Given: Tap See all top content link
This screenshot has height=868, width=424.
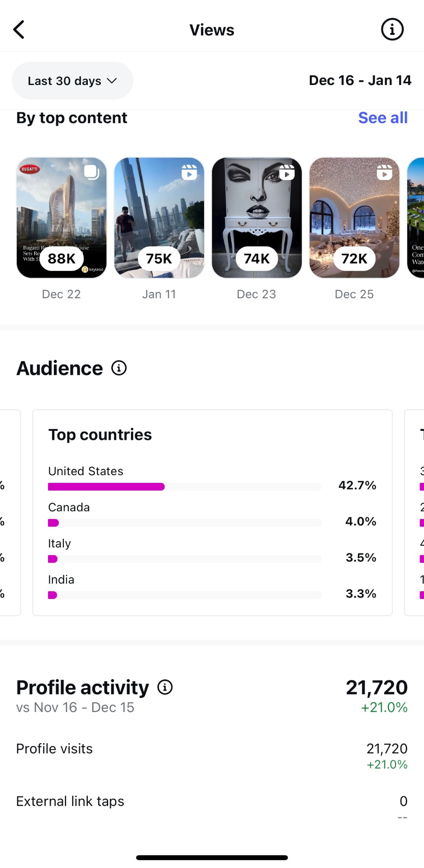Looking at the screenshot, I should click(383, 118).
